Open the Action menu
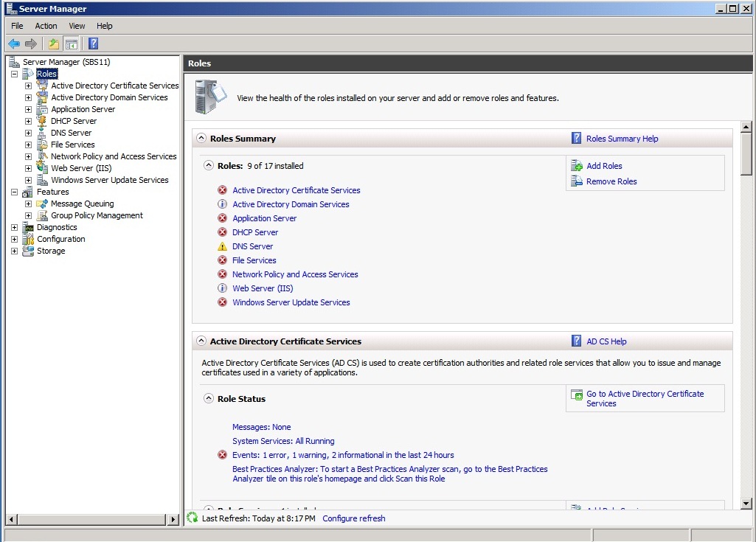 [46, 25]
